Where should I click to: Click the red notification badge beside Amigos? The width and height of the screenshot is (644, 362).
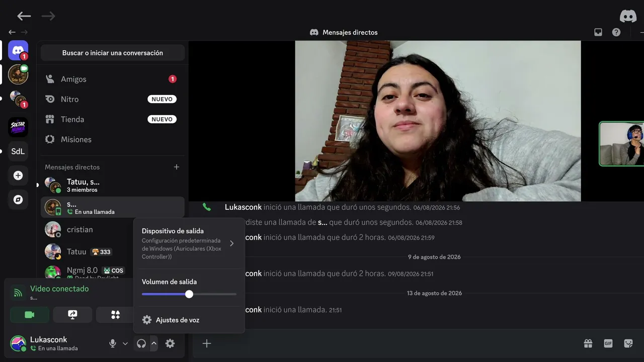point(173,79)
